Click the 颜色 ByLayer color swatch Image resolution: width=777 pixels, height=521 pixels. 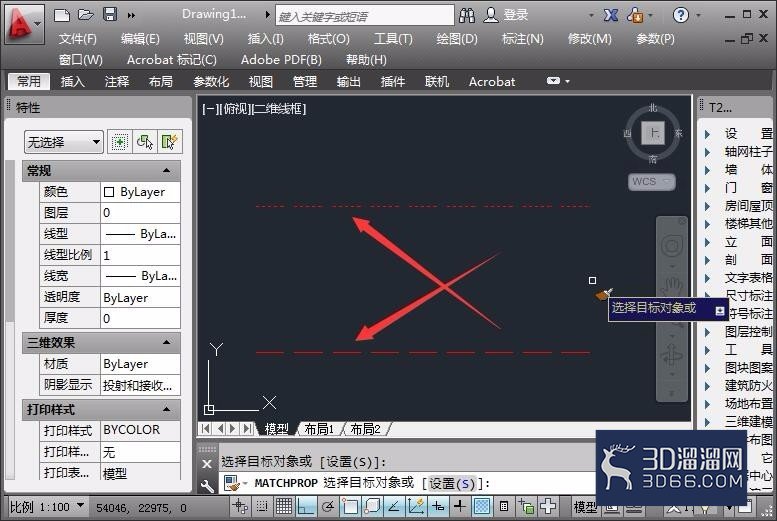point(109,192)
